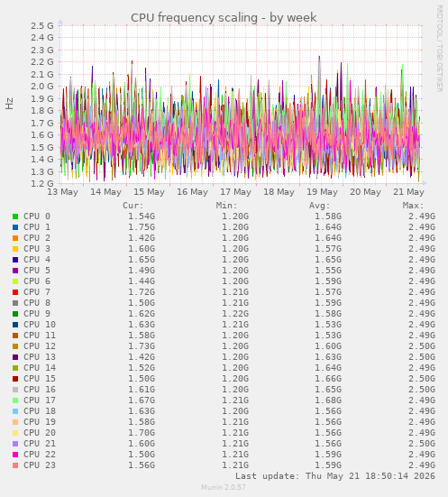Click the CPU 7 red legend swatch
The image size is (448, 497).
15,292
